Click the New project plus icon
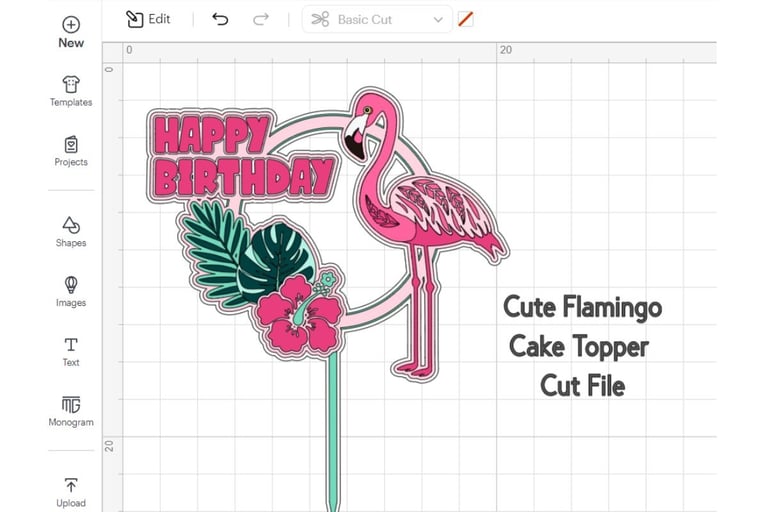The width and height of the screenshot is (768, 512). (x=71, y=24)
